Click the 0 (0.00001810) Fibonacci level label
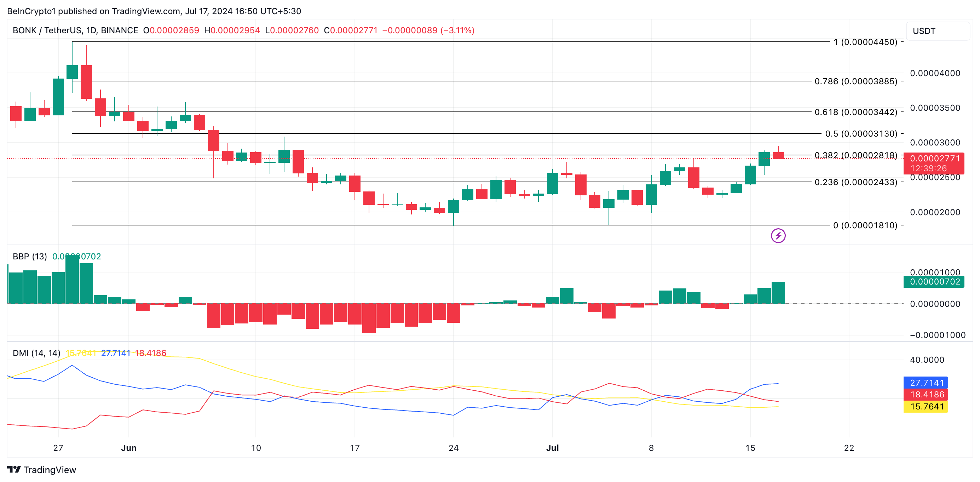980x482 pixels. 865,225
